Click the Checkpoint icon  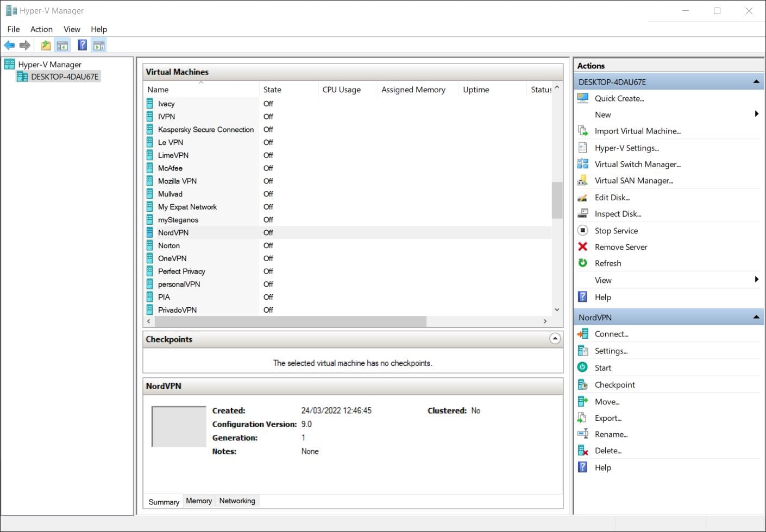point(583,384)
